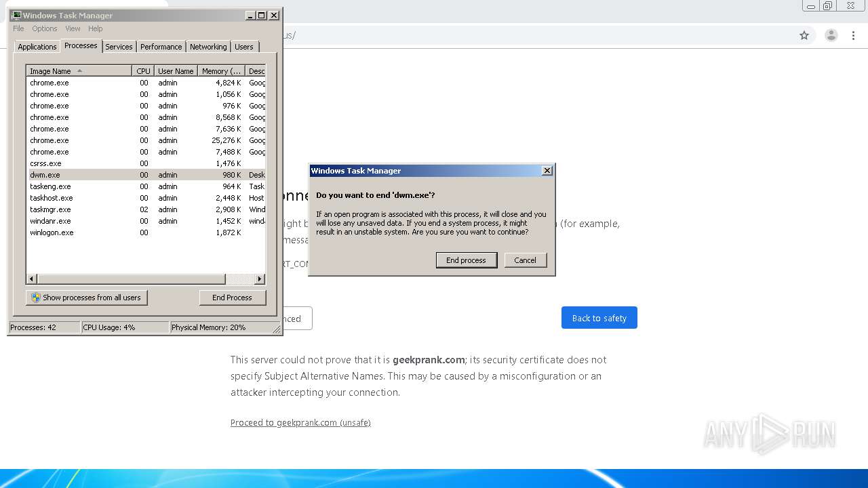Sort processes by Description column
868x488 pixels.
(x=256, y=71)
